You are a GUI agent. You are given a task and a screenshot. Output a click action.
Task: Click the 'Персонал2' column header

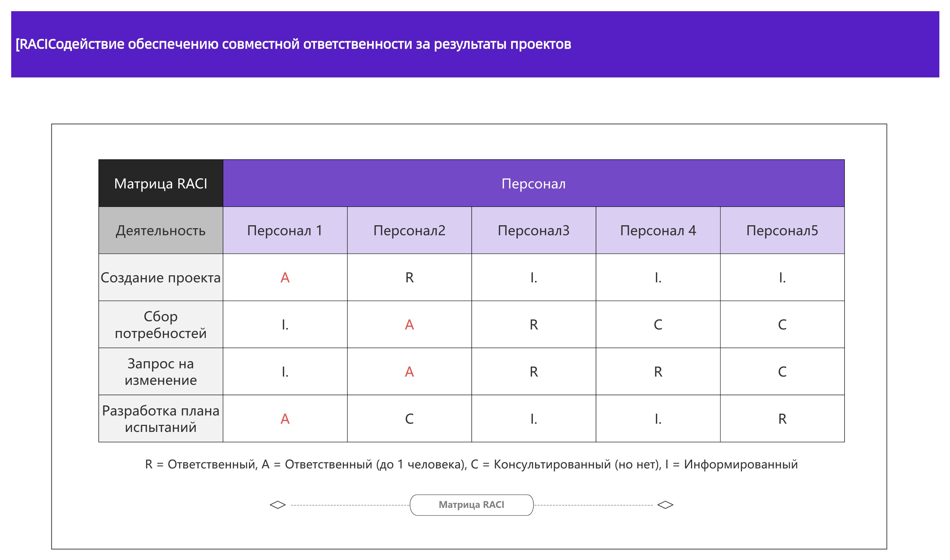pyautogui.click(x=409, y=230)
